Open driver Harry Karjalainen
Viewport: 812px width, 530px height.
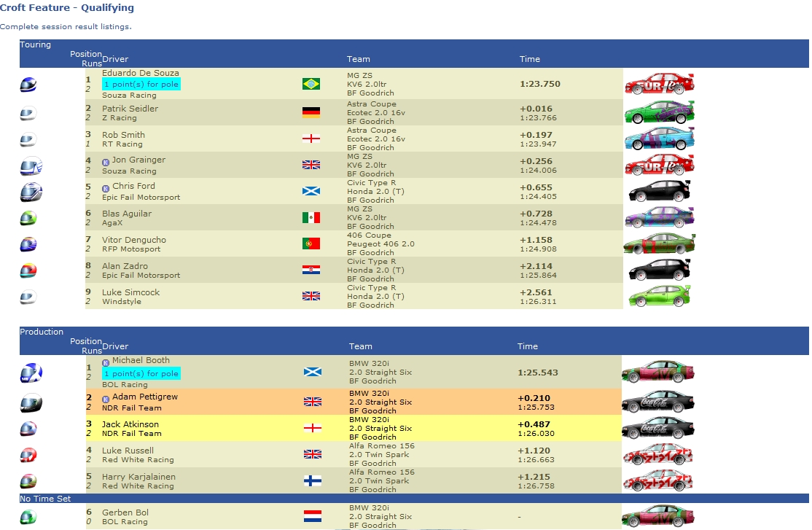[x=138, y=477]
